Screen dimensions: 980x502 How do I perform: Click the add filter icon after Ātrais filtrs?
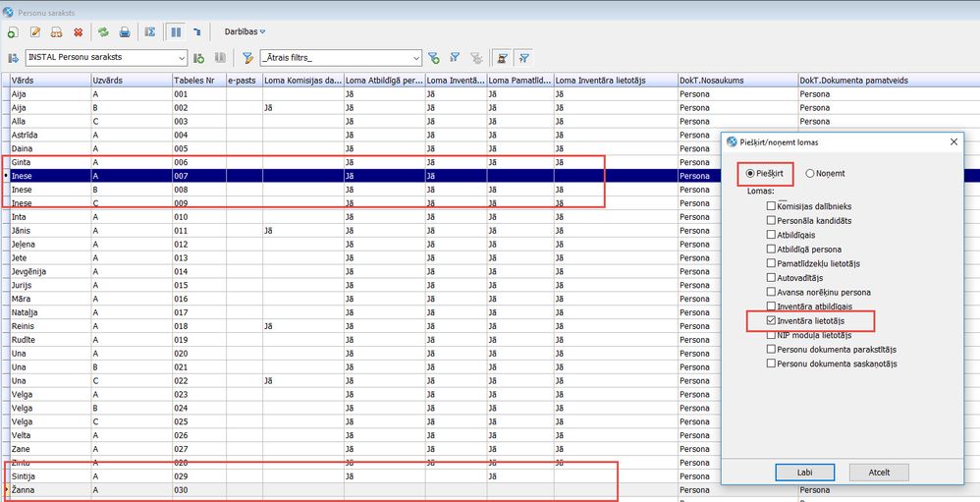click(x=435, y=58)
